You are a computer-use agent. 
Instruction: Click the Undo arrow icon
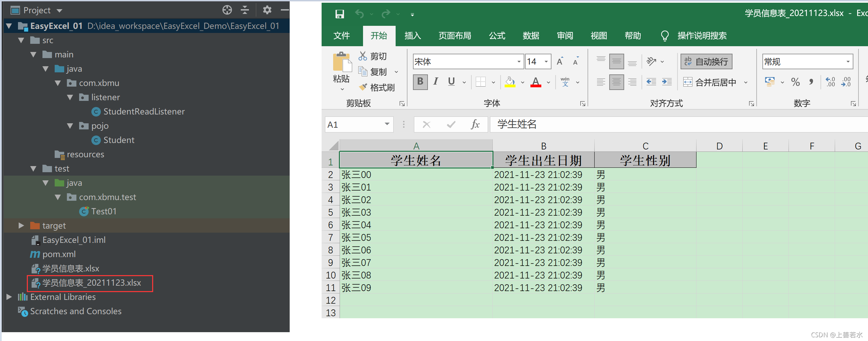(359, 14)
